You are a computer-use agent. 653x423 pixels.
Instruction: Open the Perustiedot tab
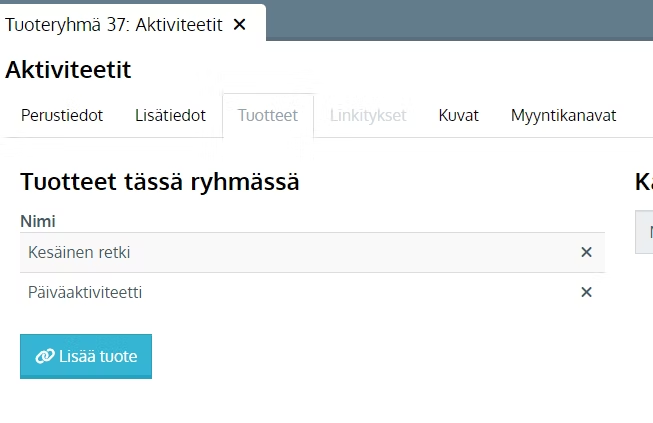click(62, 115)
